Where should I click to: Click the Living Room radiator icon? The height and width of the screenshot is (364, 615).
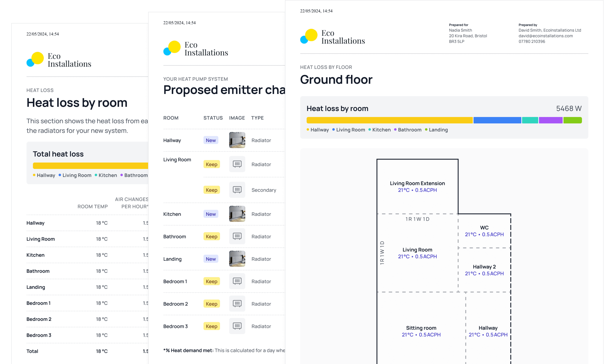point(237,164)
